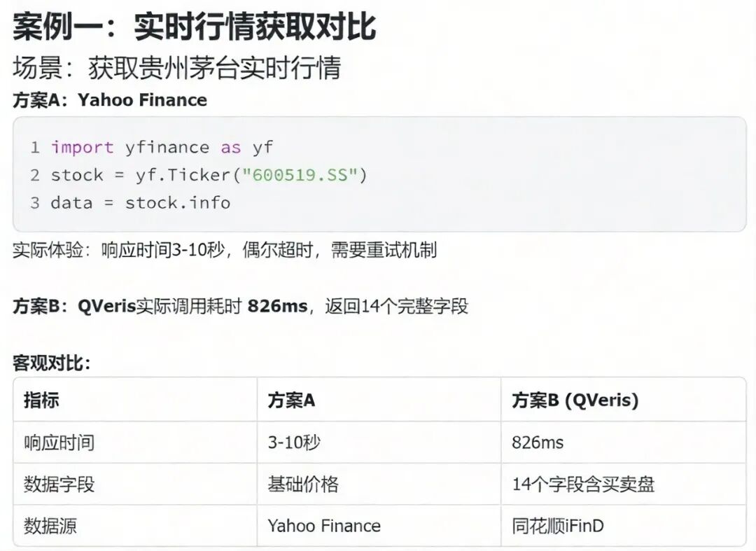
Task: Click line number 2 in code block
Action: (35, 174)
